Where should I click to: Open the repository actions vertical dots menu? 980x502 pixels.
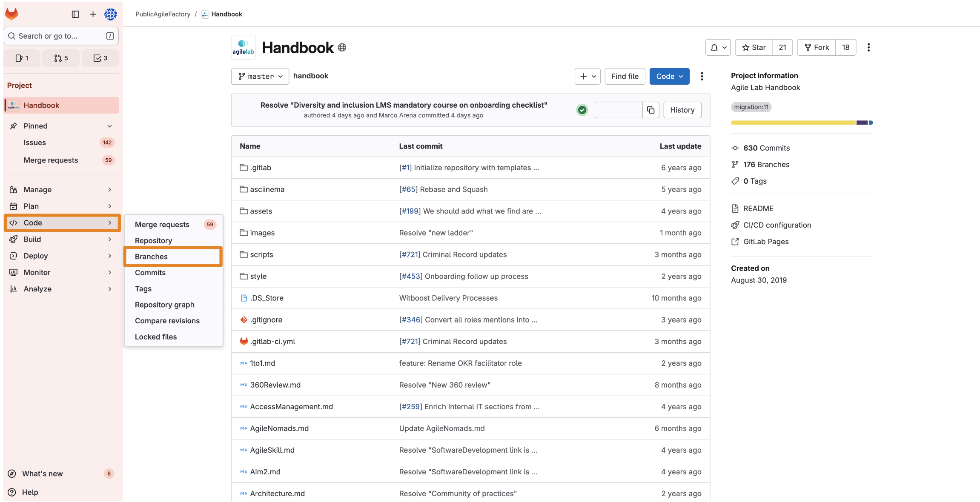[702, 77]
